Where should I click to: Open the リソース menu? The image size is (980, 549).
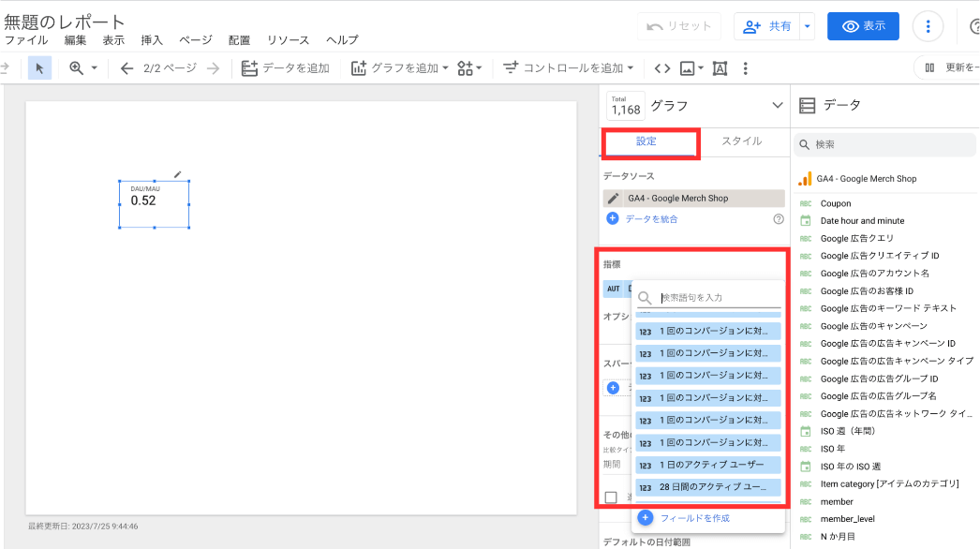[x=289, y=40]
